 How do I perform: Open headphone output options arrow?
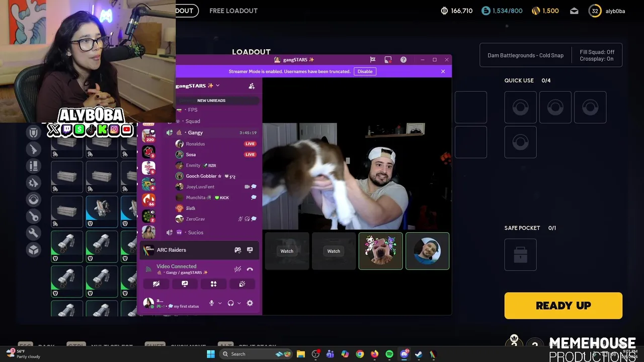239,303
